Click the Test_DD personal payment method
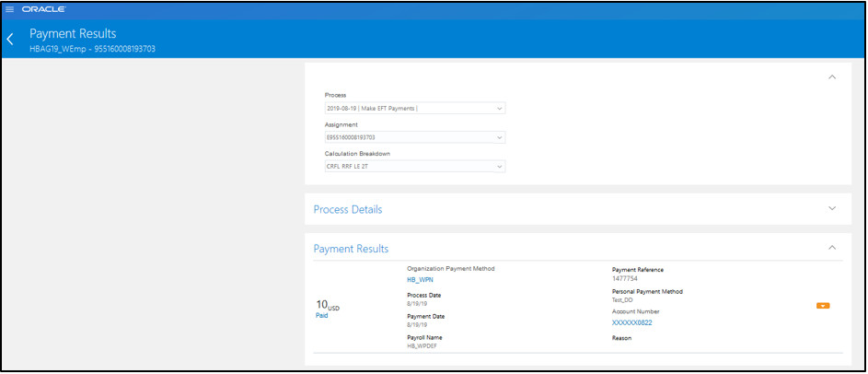This screenshot has width=868, height=374. [622, 299]
